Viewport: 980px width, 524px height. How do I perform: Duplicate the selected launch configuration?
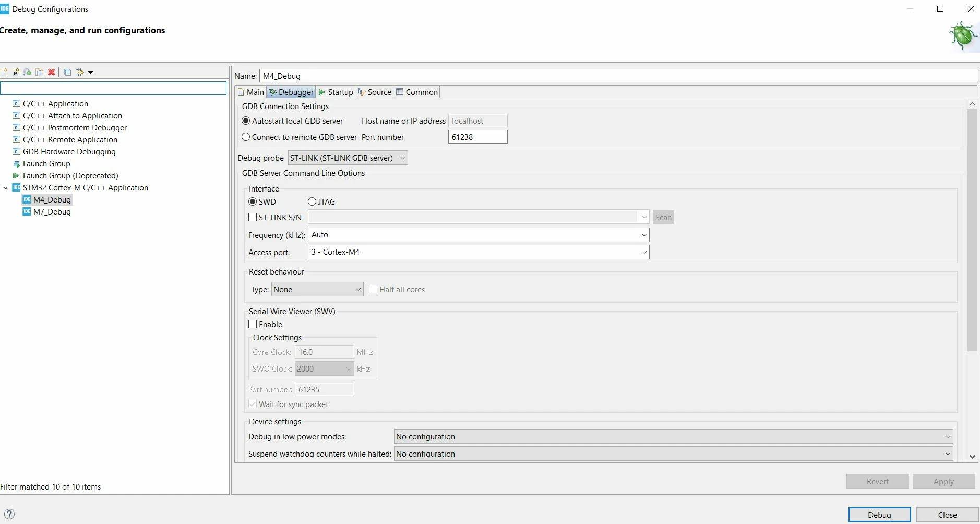[x=39, y=73]
